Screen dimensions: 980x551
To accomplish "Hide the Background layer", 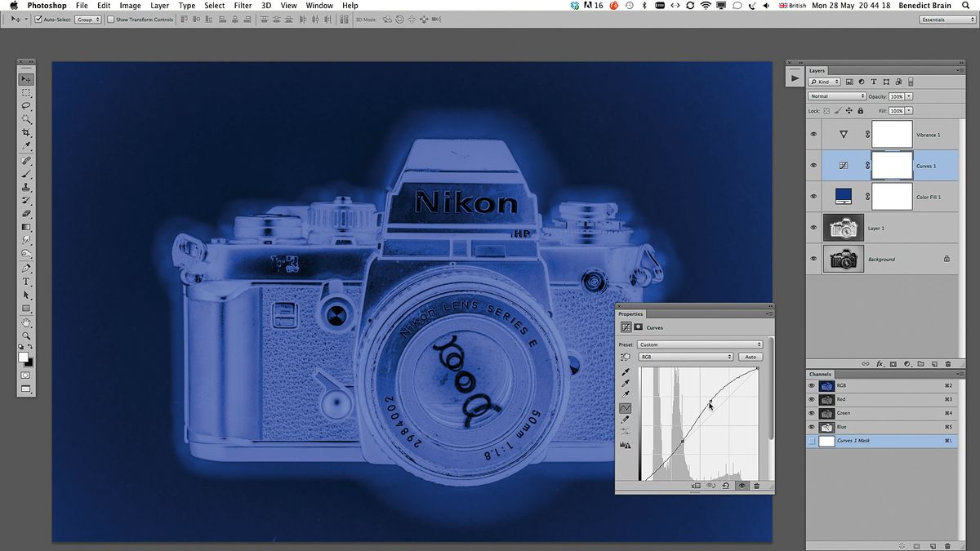I will 813,259.
